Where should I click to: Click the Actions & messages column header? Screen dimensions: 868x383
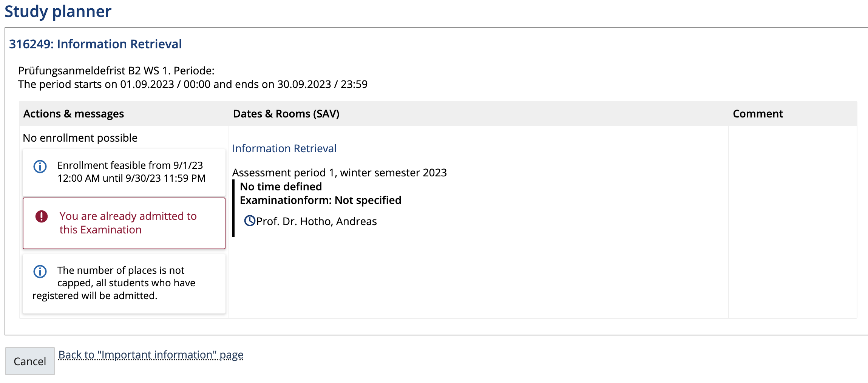(74, 114)
